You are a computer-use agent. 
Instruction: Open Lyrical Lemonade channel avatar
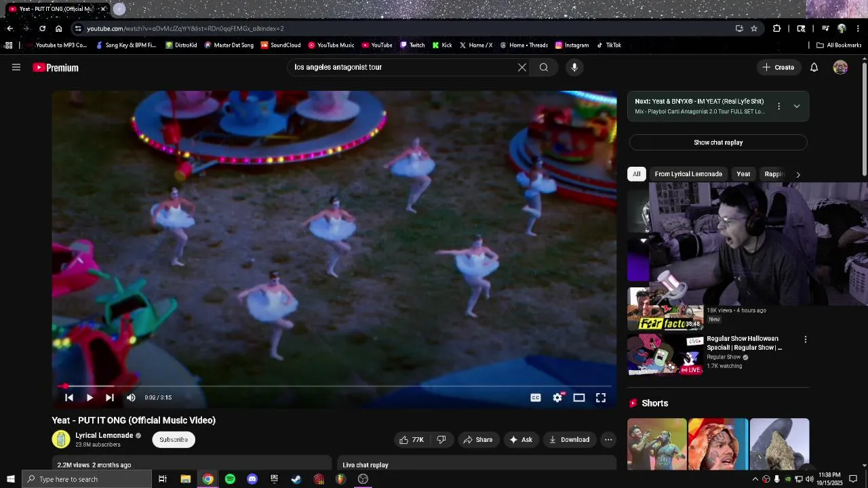[x=61, y=439]
